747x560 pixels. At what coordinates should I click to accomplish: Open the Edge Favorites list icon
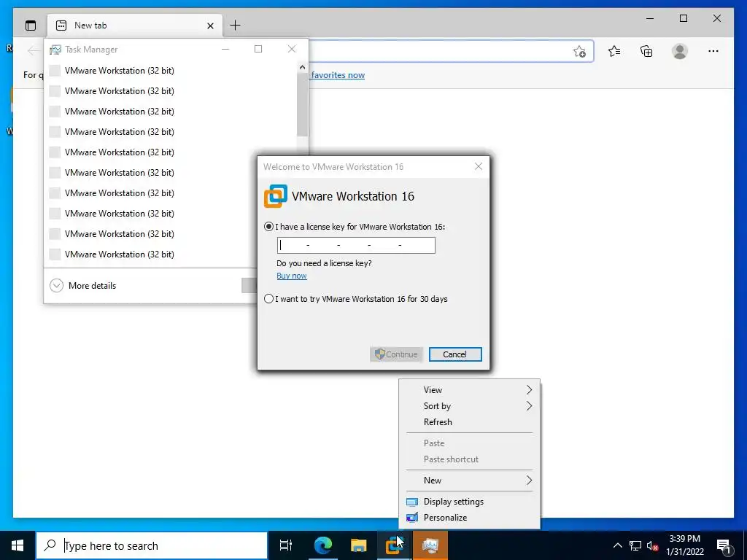point(614,51)
